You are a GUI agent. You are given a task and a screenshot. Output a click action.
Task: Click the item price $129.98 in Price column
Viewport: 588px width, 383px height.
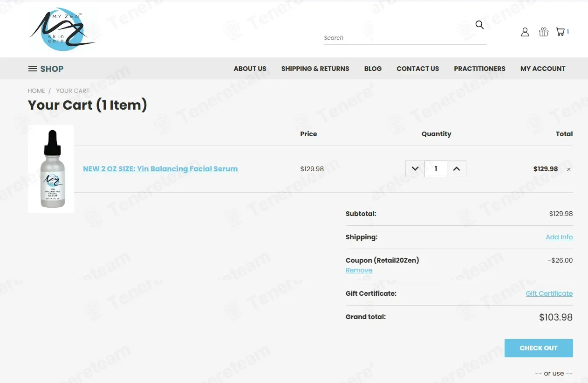pyautogui.click(x=312, y=169)
